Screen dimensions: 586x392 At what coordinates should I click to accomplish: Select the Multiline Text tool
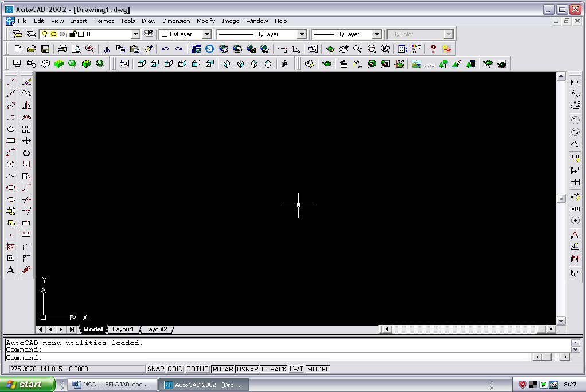click(x=10, y=270)
